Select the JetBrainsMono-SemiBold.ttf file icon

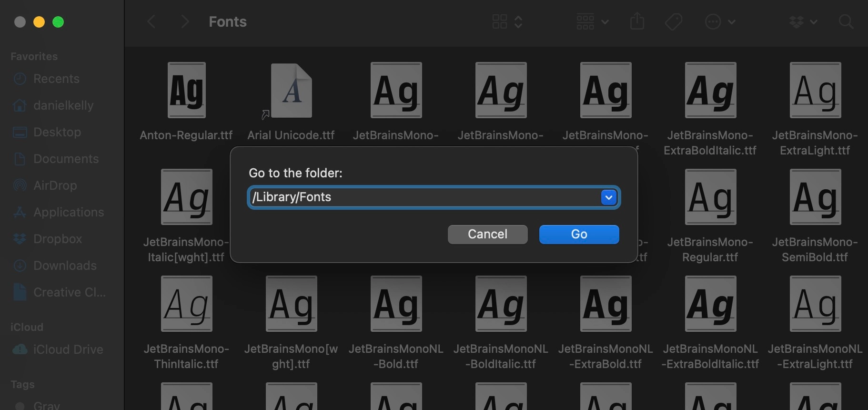815,197
